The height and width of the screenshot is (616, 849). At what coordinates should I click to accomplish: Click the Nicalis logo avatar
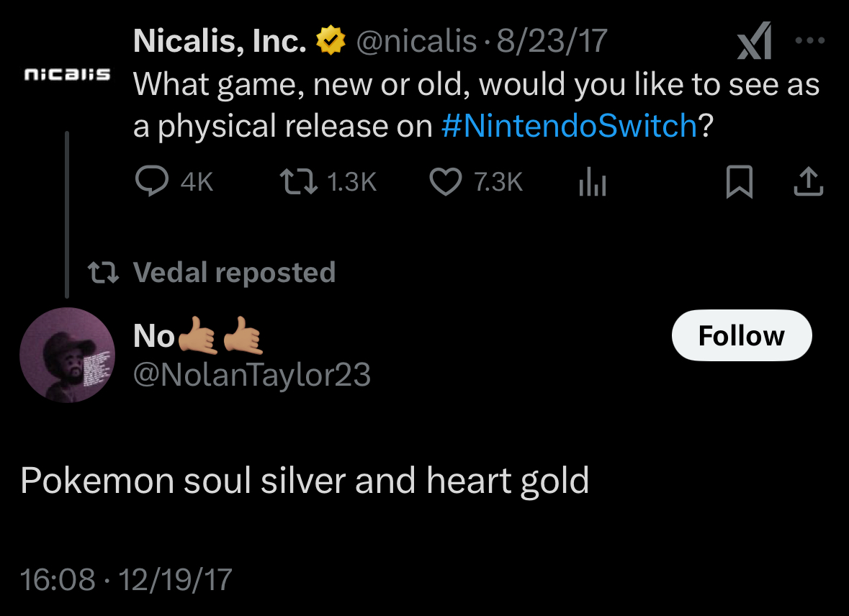point(67,74)
